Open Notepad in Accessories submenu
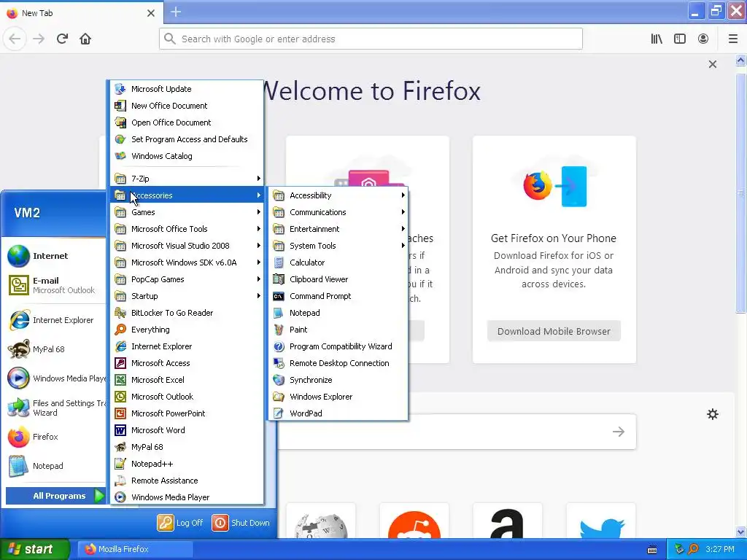 pyautogui.click(x=338, y=313)
